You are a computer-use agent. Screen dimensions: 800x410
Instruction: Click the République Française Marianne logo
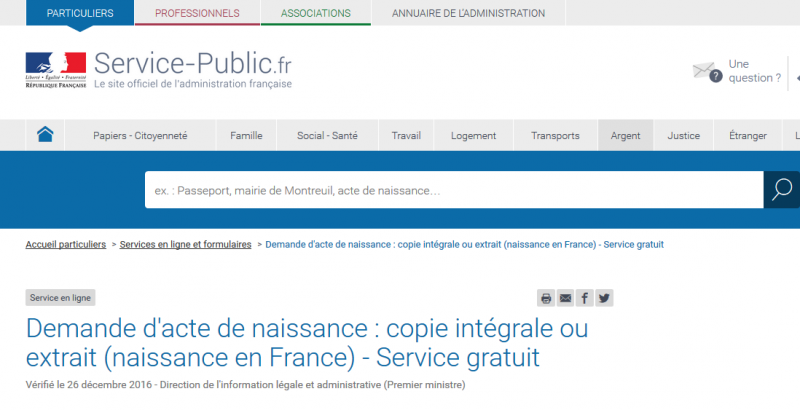(x=56, y=70)
